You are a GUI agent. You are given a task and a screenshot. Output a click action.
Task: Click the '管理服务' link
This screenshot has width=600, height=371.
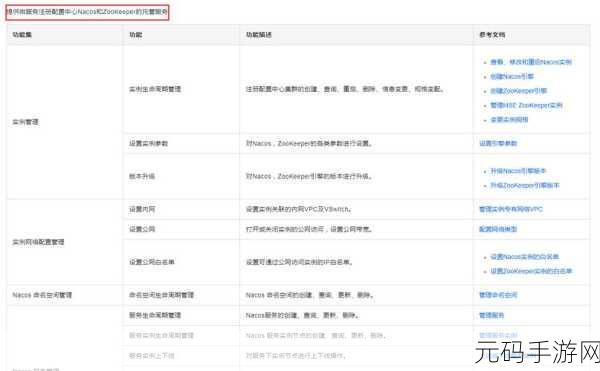(491, 316)
